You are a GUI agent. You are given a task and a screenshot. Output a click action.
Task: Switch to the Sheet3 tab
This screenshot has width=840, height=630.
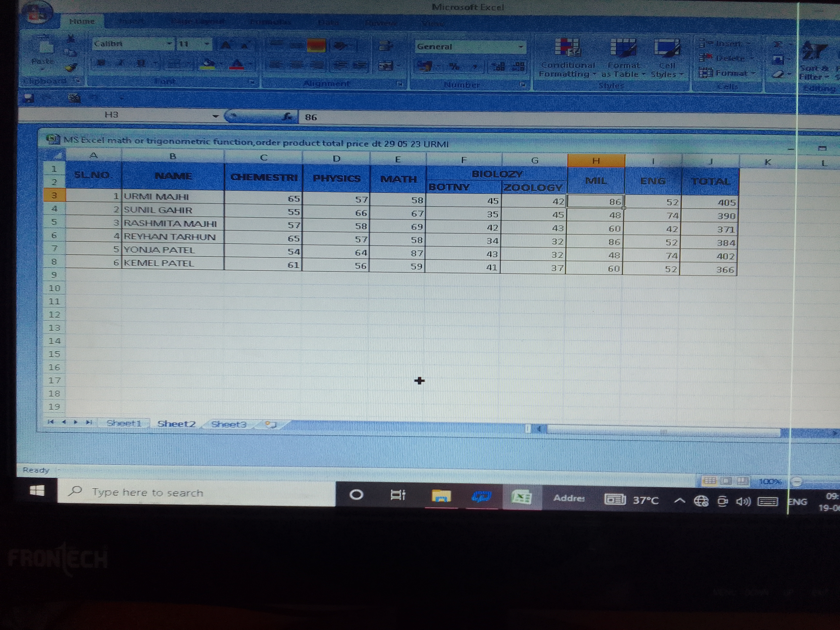(x=229, y=424)
